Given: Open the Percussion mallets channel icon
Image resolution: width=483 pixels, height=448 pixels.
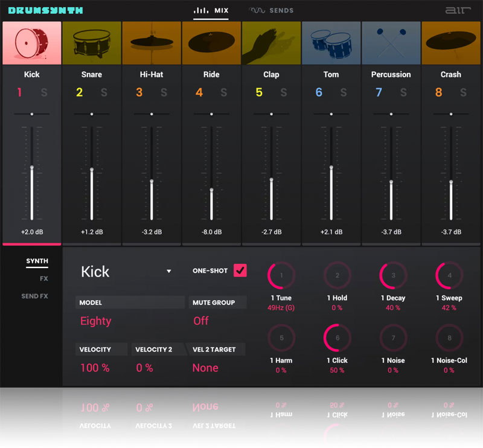Looking at the screenshot, I should [391, 43].
